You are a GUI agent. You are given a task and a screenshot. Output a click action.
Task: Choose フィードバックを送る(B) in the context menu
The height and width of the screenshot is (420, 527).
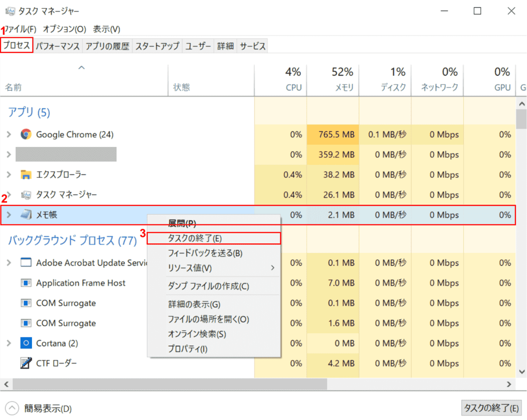click(x=214, y=253)
